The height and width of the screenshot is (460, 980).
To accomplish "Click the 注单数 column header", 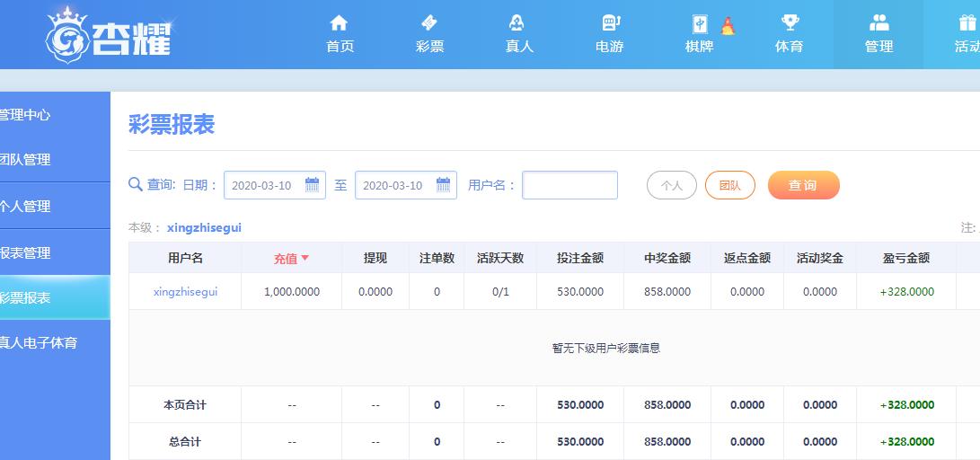I will [x=437, y=258].
